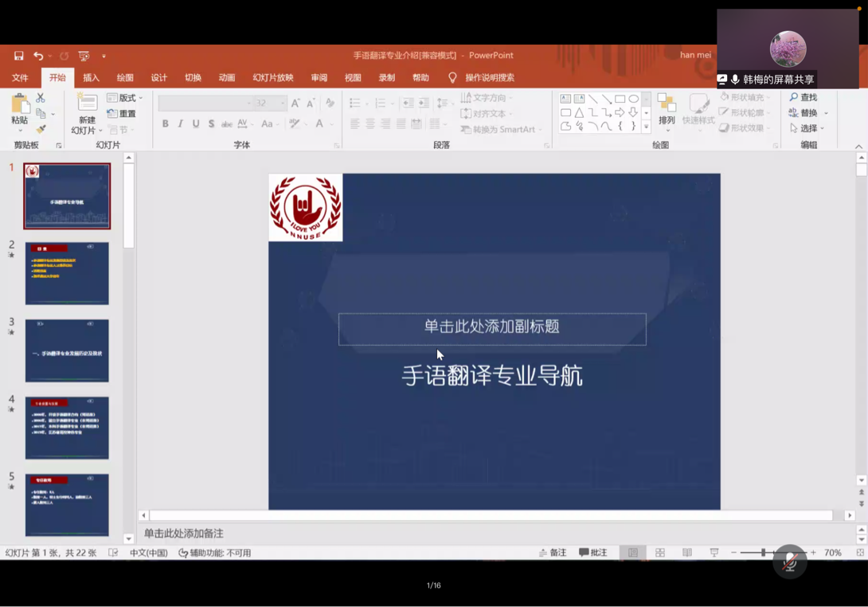Select the oval shape in shapes gallery
Viewport: 868px width, 607px height.
pos(633,99)
